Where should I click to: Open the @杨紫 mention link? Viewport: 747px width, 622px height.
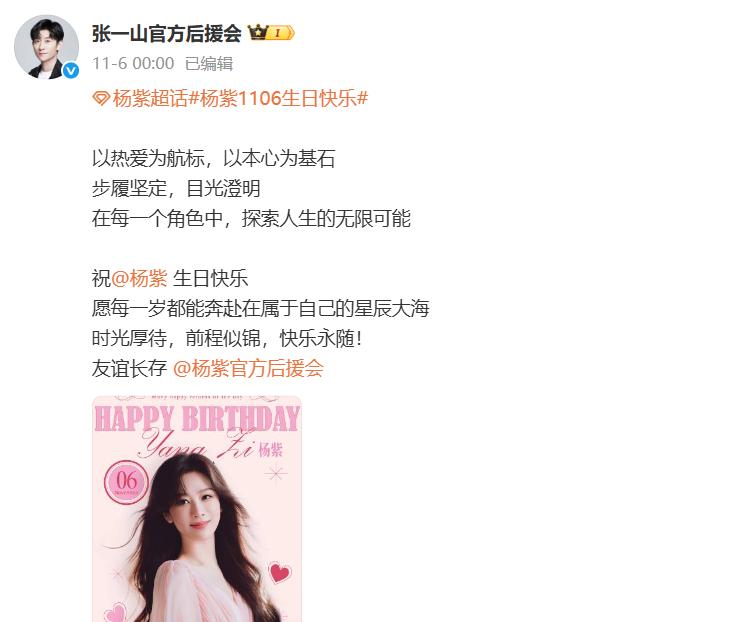(139, 279)
